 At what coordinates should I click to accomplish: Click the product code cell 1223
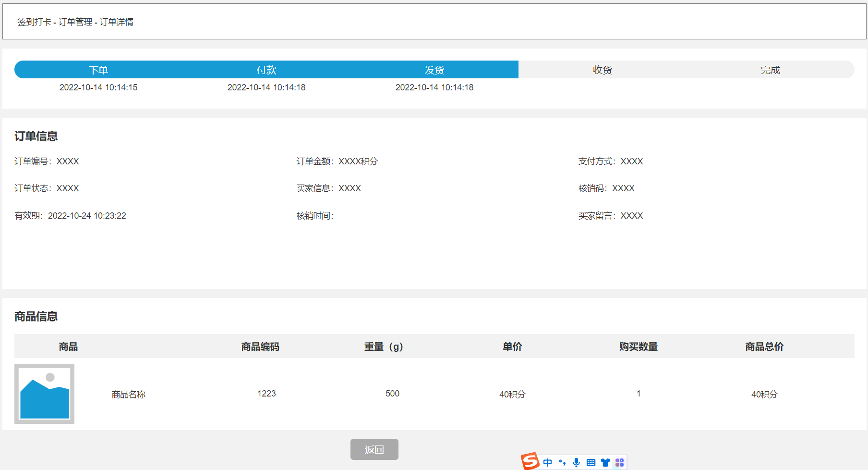point(266,394)
